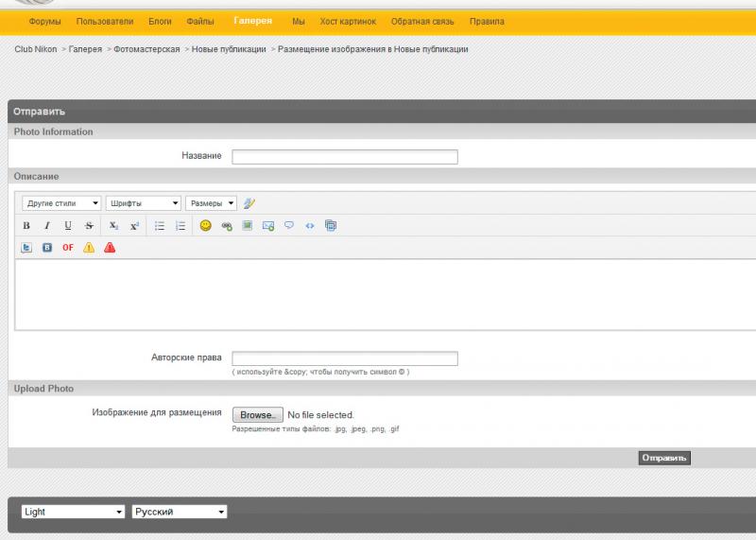Click the stacked windows toolbar icon
The image size is (756, 540).
[330, 225]
